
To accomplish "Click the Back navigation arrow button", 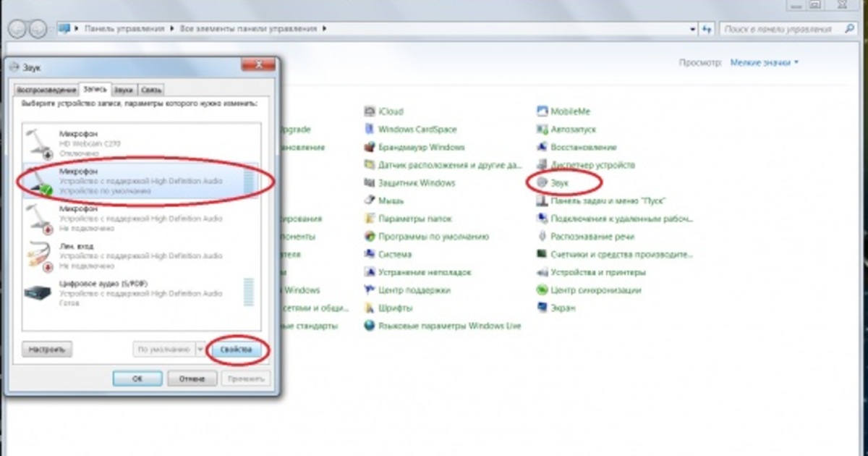I will (x=18, y=29).
